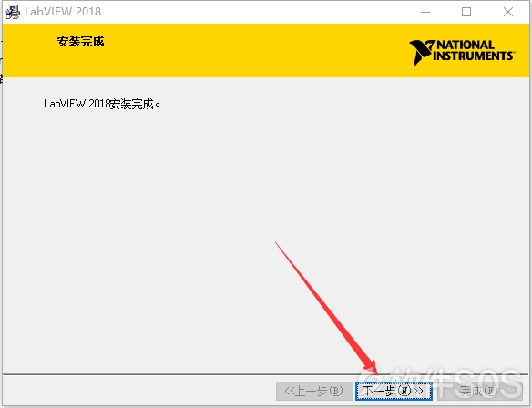
Task: Click the empty title bar area
Action: tap(254, 12)
